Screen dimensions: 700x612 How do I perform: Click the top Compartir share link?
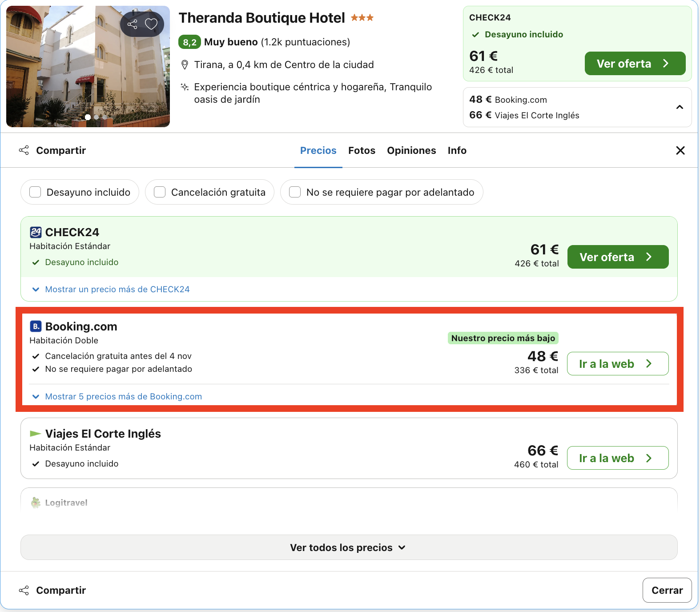(x=52, y=150)
